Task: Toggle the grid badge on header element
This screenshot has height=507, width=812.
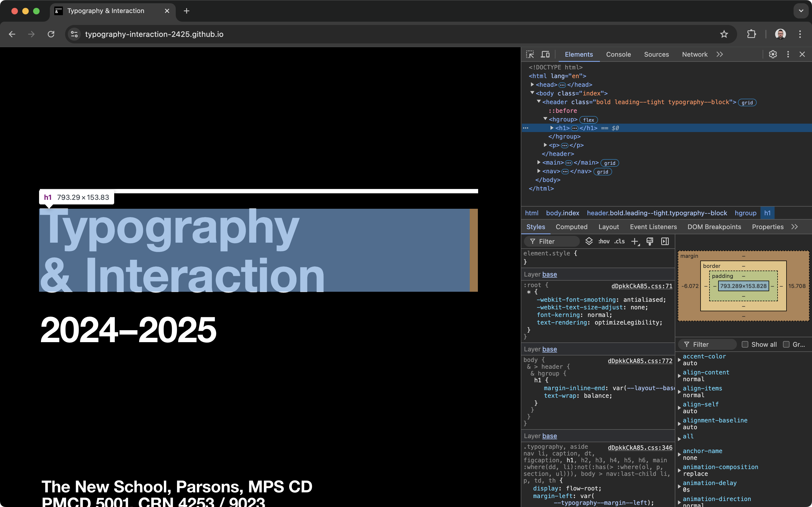Action: point(747,102)
